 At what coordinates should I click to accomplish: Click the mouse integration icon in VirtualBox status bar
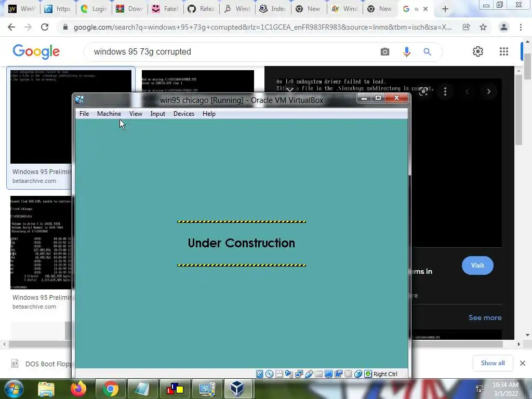point(358,374)
